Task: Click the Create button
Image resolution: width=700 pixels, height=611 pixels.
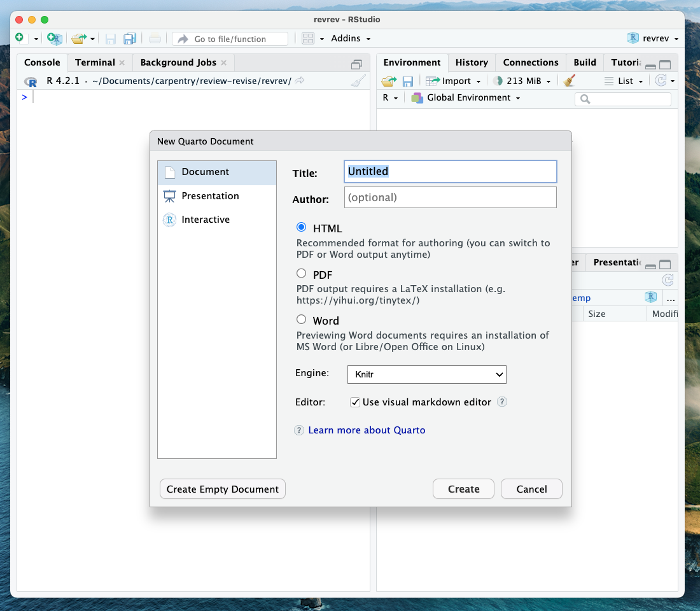Action: click(463, 489)
